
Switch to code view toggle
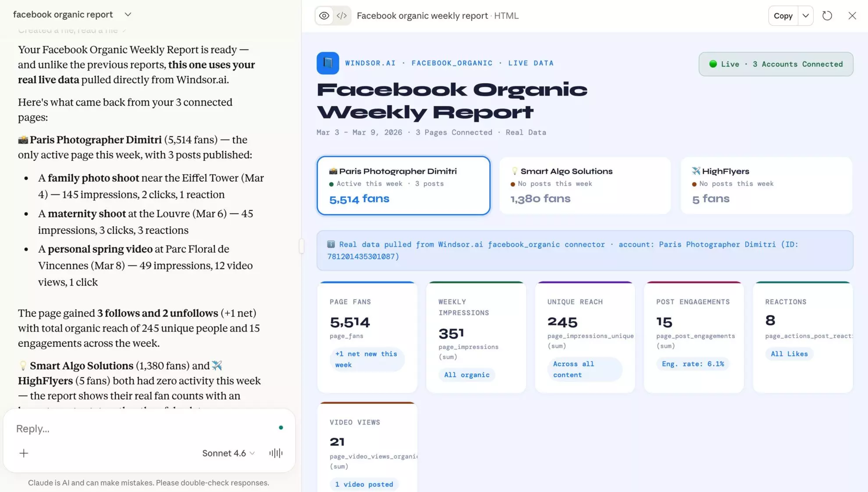point(342,16)
